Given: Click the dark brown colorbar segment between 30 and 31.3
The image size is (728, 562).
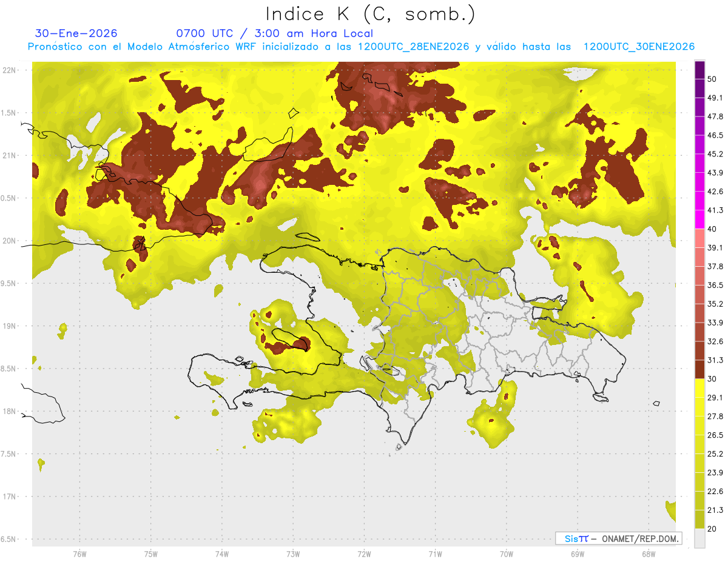Looking at the screenshot, I should pyautogui.click(x=700, y=369).
